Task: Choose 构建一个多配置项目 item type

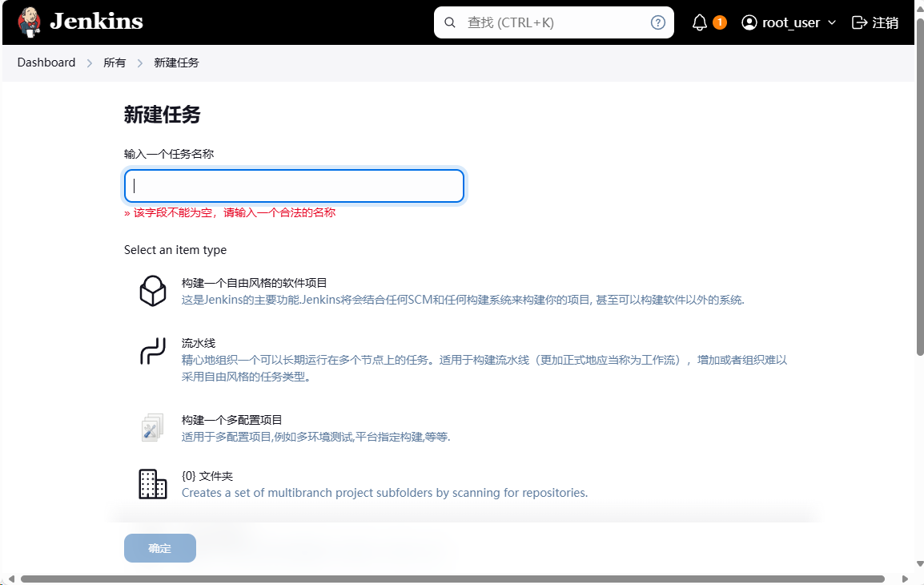Action: click(x=231, y=420)
